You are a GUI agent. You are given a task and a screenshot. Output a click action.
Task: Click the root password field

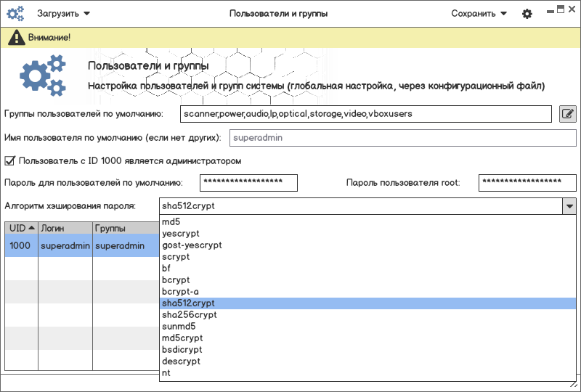[527, 182]
